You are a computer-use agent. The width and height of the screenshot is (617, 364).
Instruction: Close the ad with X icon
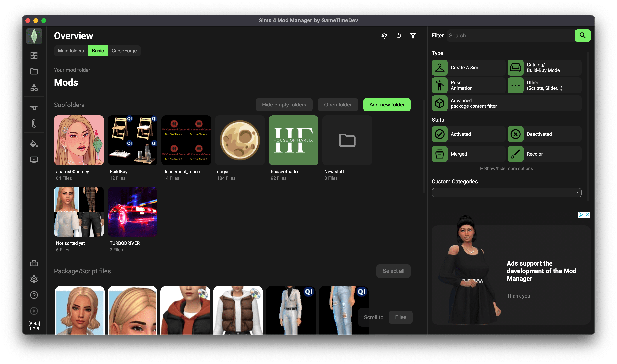587,215
